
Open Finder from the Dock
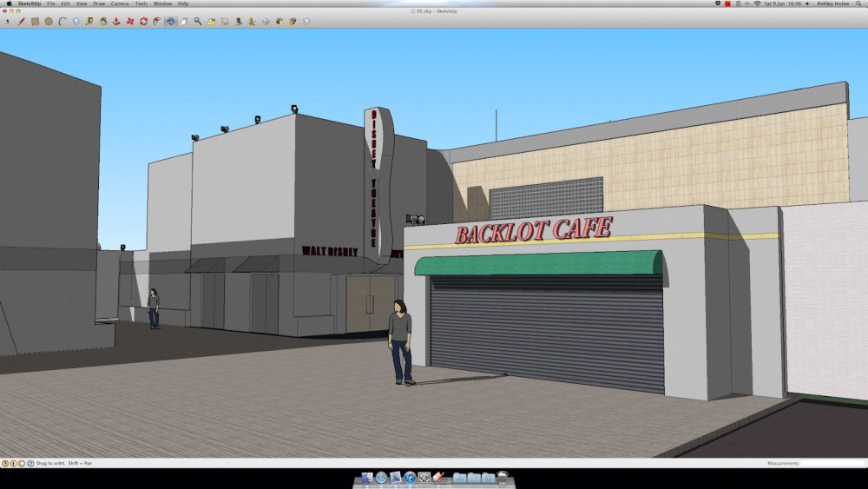click(x=366, y=478)
